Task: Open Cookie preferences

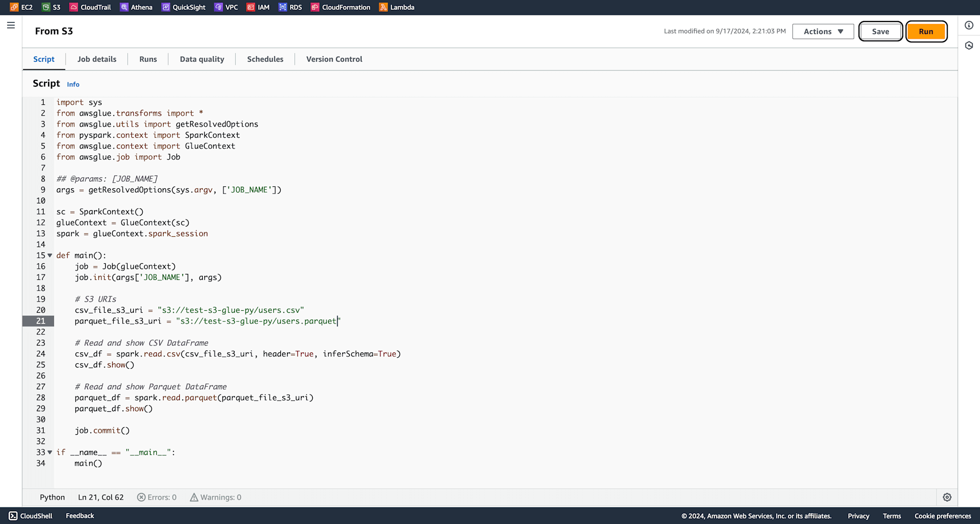Action: 943,516
